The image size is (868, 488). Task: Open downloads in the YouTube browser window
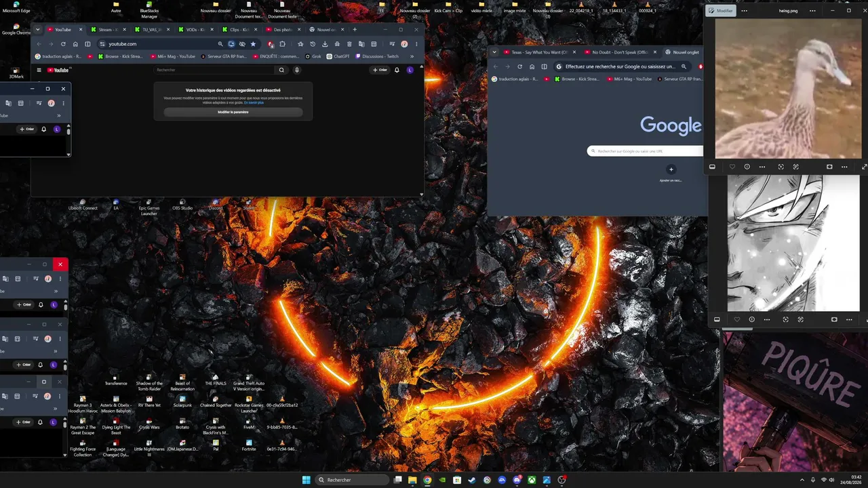325,44
